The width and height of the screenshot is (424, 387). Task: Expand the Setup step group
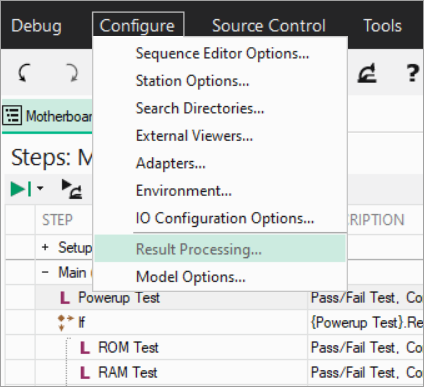tap(45, 247)
